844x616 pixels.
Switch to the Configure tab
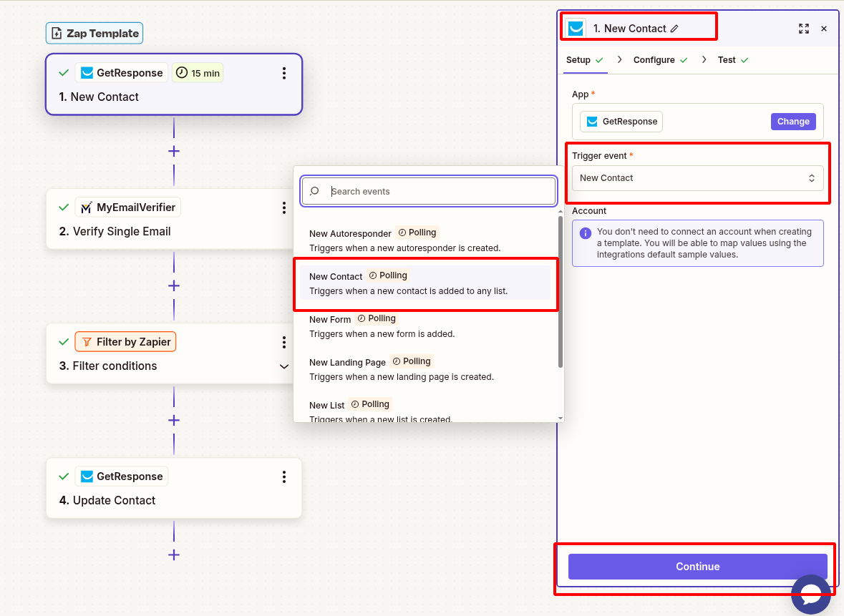pos(654,60)
